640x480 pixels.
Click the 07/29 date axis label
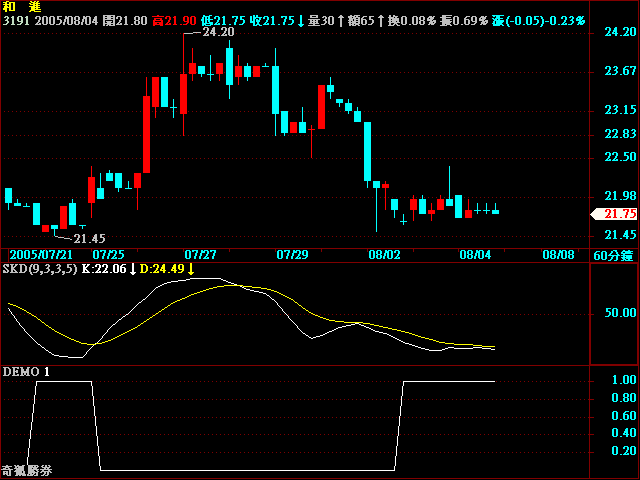(x=292, y=255)
